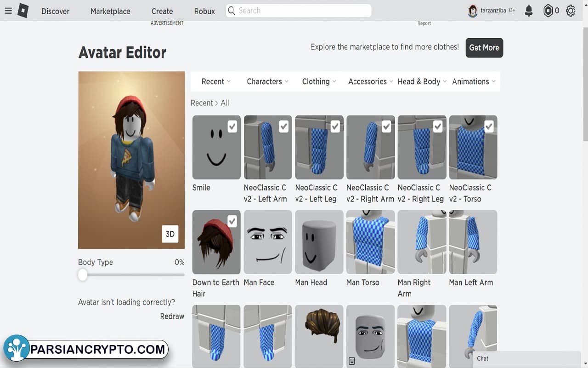The height and width of the screenshot is (368, 588).
Task: Click the Roblox logo icon
Action: [23, 11]
